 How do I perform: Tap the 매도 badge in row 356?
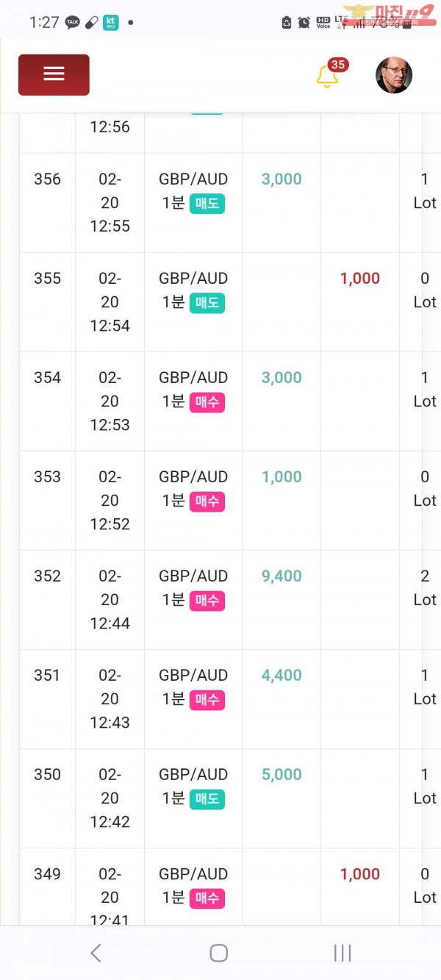point(207,204)
